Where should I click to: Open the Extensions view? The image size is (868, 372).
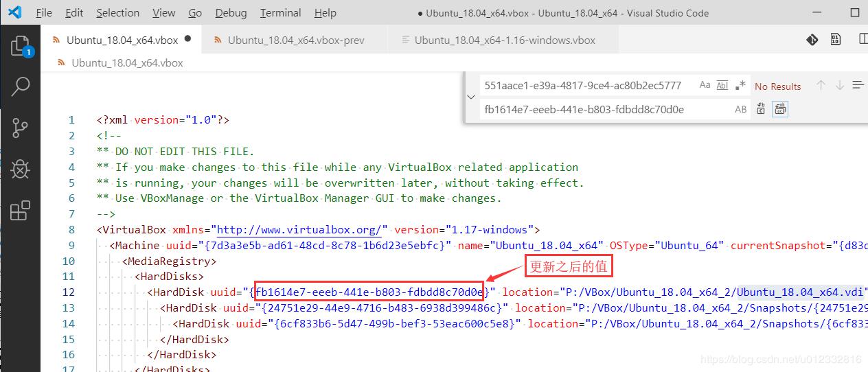(20, 210)
